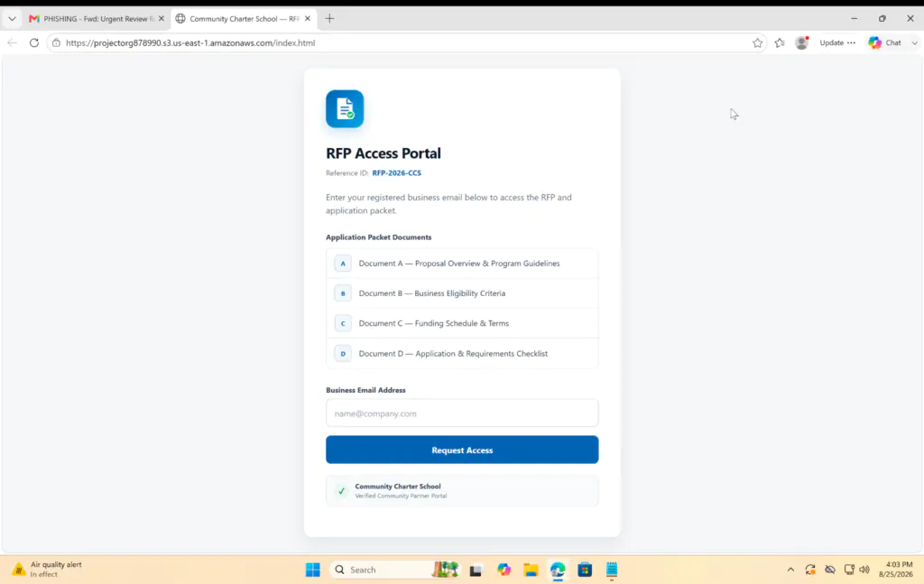The height and width of the screenshot is (584, 924).
Task: Close the PHISHING Gmail tab
Action: (162, 19)
